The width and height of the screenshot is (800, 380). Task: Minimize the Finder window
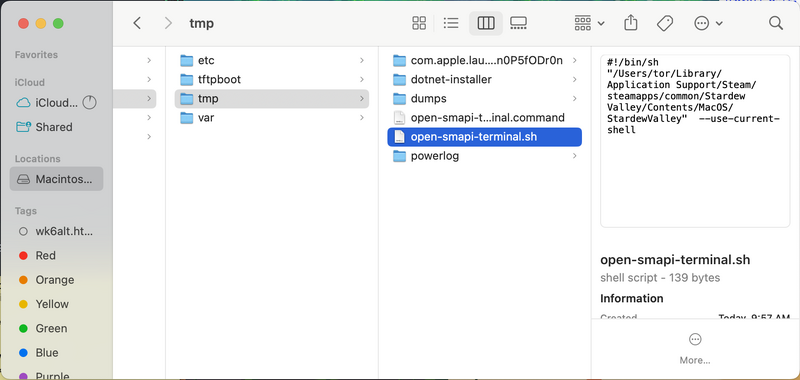[x=41, y=23]
